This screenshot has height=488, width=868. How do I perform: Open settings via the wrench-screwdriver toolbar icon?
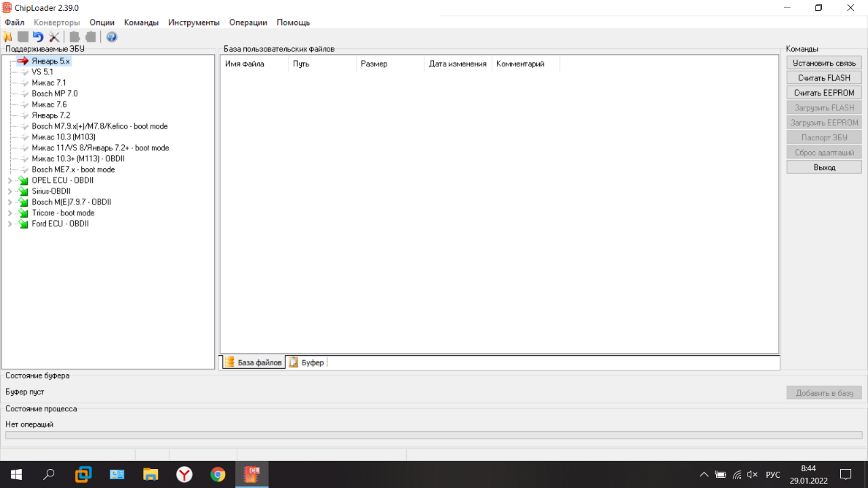click(54, 37)
